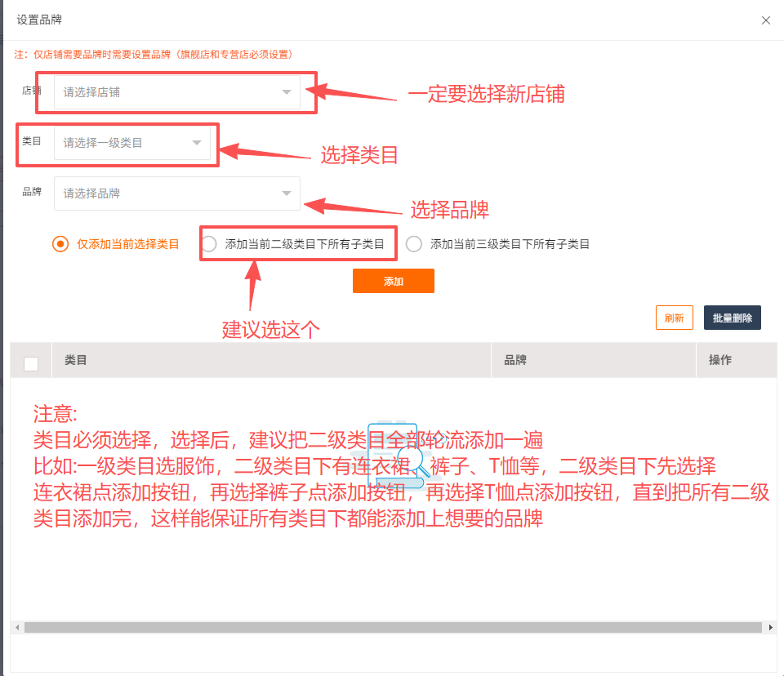Click the 品牌 dropdown arrow icon

click(x=287, y=193)
